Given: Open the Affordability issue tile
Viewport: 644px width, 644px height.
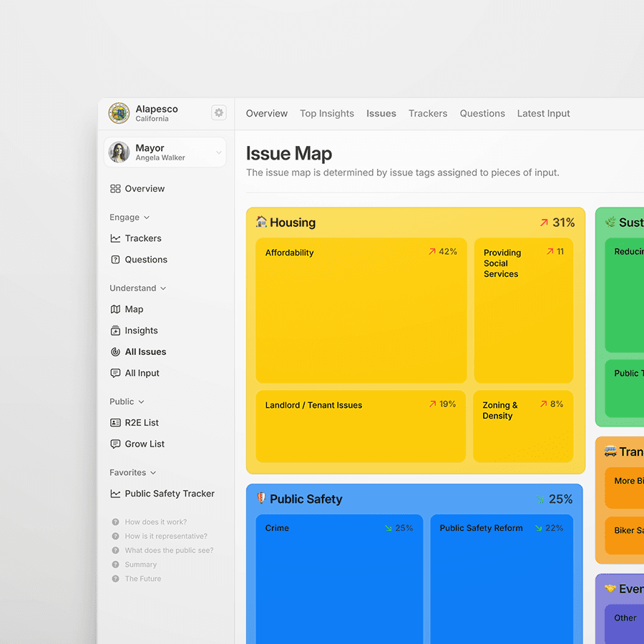Looking at the screenshot, I should [x=361, y=311].
